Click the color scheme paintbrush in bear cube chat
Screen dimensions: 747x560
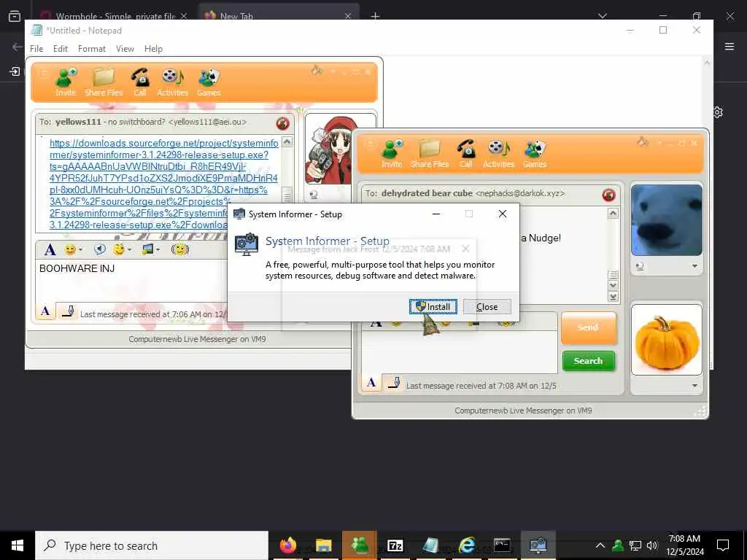643,142
